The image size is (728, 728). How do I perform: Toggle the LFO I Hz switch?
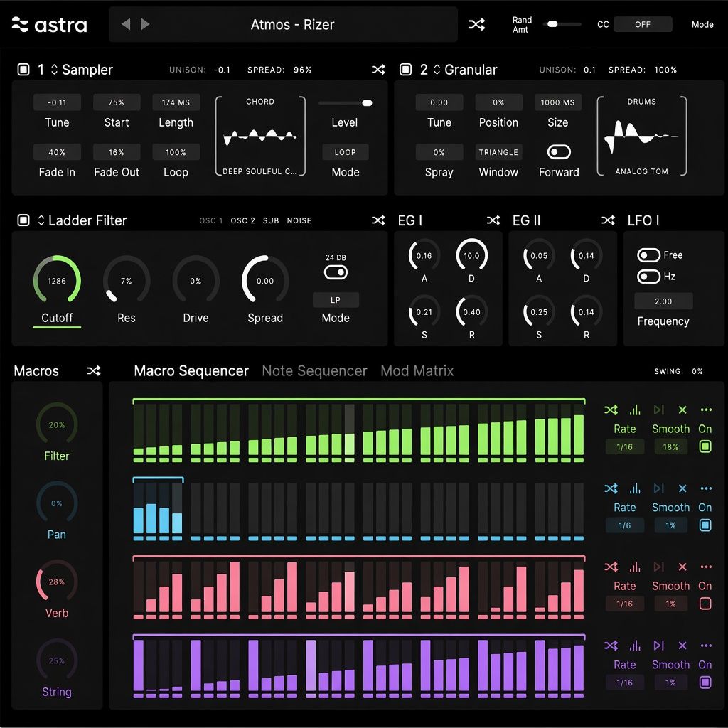coord(648,277)
